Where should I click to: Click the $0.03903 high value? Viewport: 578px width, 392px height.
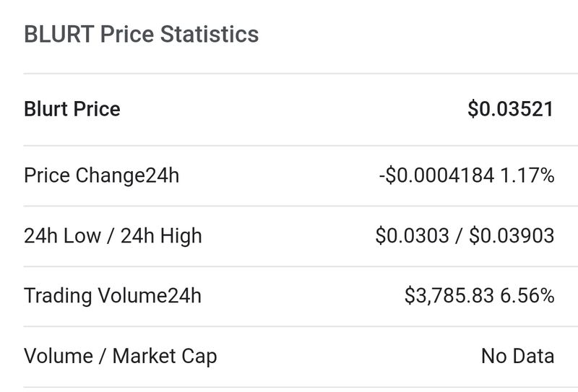[x=513, y=236]
